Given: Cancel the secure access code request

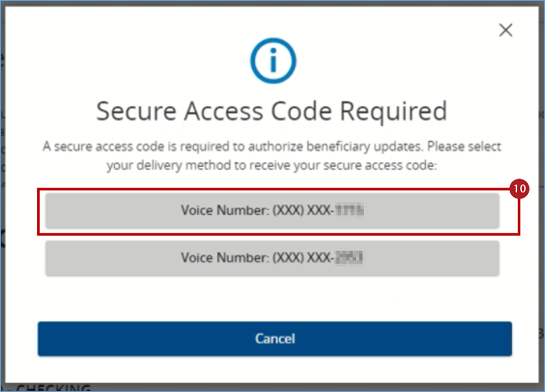Looking at the screenshot, I should point(275,339).
